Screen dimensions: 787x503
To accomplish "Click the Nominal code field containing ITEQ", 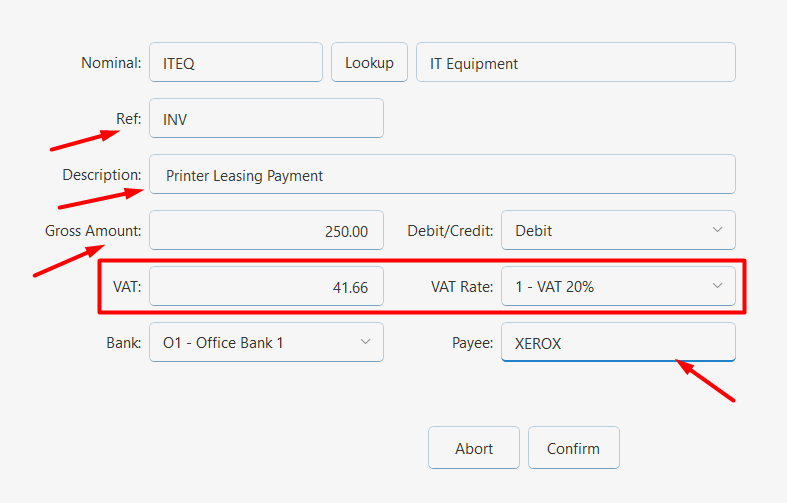I will 236,62.
